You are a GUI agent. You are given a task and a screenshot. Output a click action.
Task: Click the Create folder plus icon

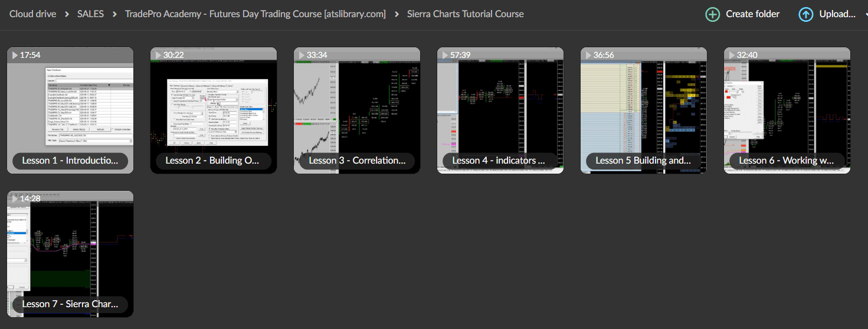coord(713,14)
